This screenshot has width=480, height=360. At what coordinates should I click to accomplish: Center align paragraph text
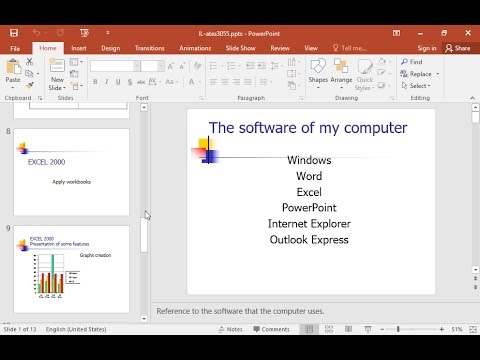click(x=225, y=82)
